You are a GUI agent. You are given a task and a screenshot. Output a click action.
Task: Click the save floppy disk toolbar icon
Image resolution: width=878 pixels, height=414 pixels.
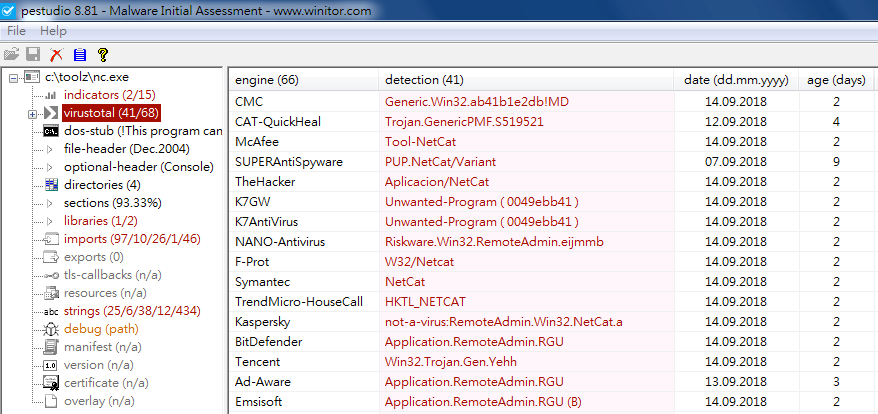click(x=32, y=54)
